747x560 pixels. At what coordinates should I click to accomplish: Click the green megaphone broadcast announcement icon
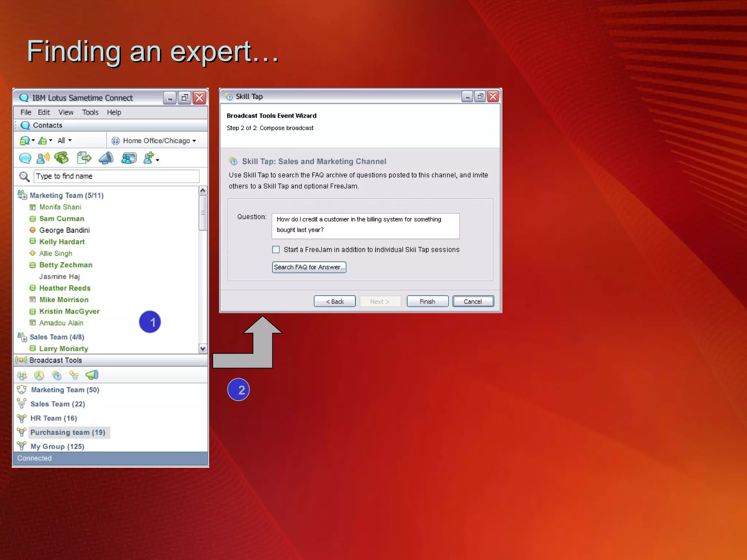pos(92,375)
